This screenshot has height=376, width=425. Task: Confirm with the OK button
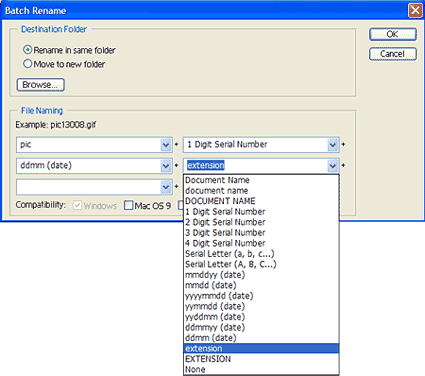[x=393, y=34]
